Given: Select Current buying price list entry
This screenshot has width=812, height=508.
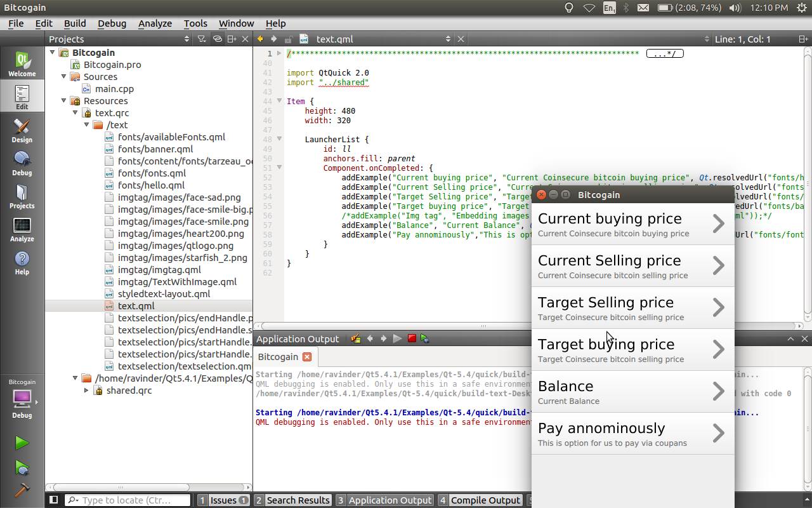Looking at the screenshot, I should (632, 224).
